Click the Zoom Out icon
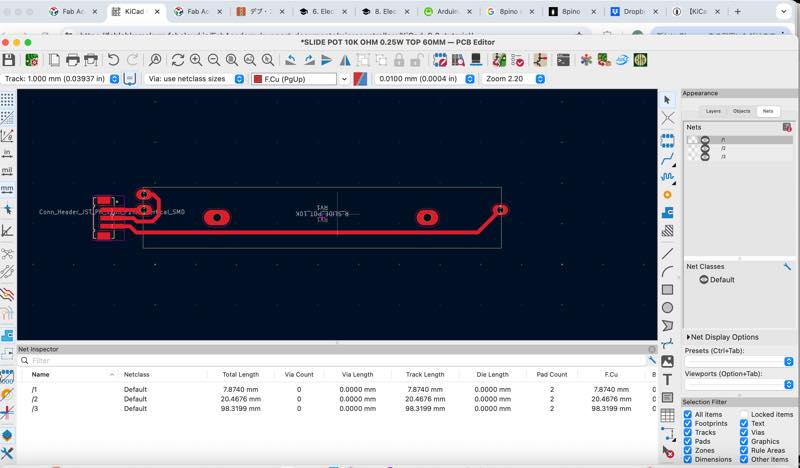The height and width of the screenshot is (468, 800). pyautogui.click(x=214, y=60)
